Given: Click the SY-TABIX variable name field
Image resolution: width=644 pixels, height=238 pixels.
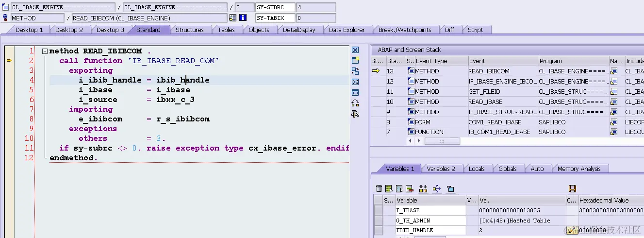Looking at the screenshot, I should click(275, 18).
